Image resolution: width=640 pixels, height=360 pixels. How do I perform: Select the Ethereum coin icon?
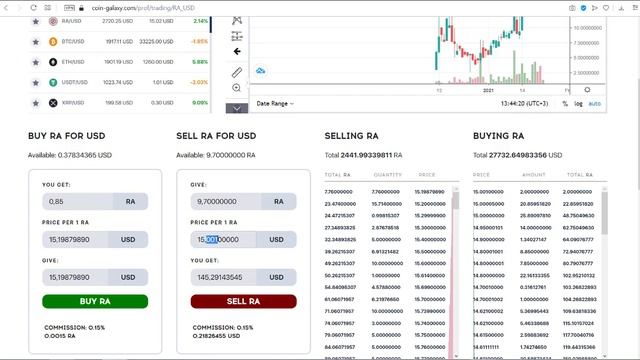(53, 62)
